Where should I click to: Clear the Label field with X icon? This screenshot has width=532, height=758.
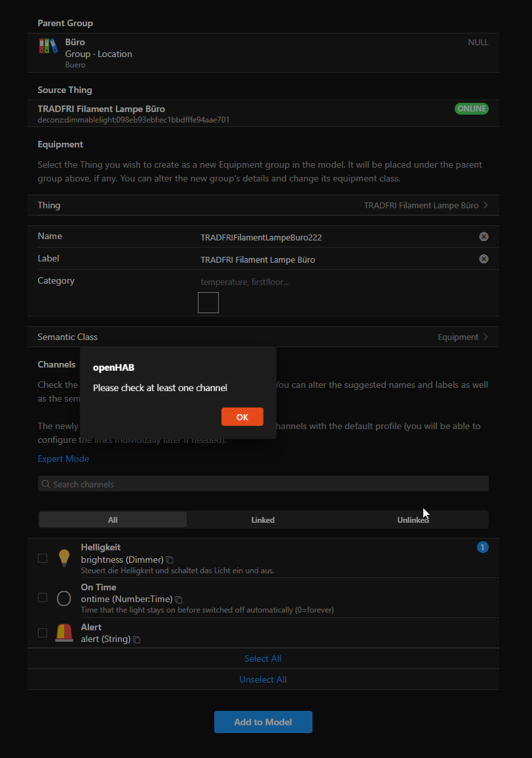tap(484, 259)
